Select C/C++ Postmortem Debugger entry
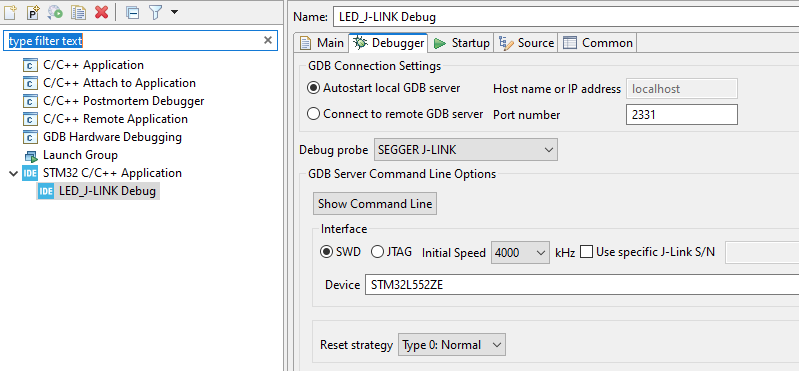 (124, 101)
